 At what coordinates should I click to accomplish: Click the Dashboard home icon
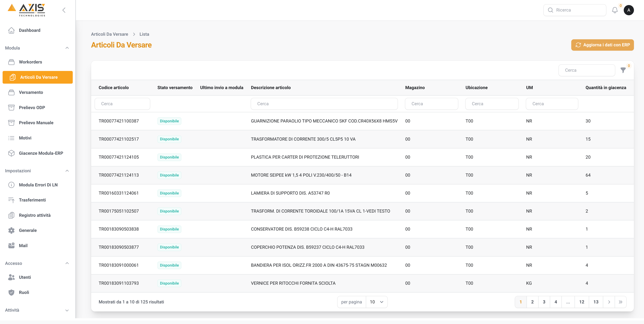click(11, 30)
